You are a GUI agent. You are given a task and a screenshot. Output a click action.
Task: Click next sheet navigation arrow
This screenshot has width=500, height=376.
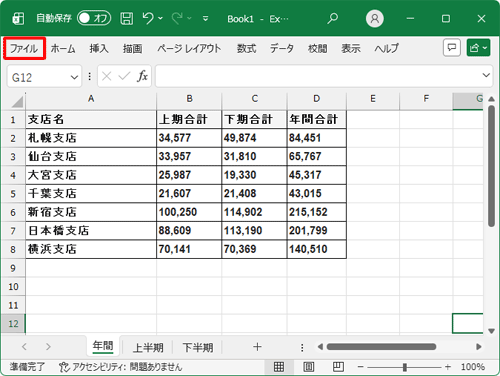coord(48,347)
